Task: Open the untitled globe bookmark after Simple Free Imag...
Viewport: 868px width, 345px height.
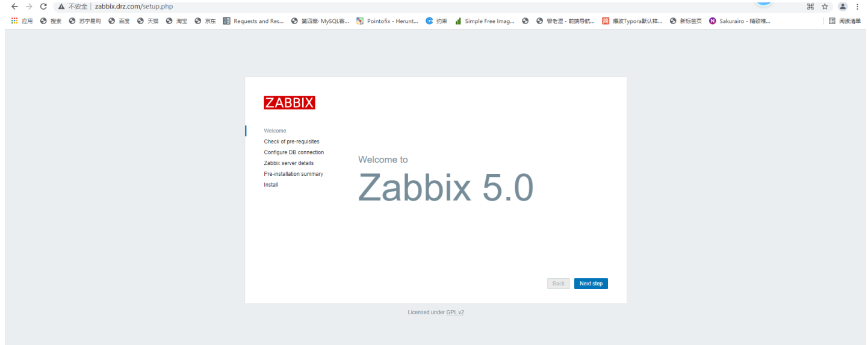Action: (525, 21)
